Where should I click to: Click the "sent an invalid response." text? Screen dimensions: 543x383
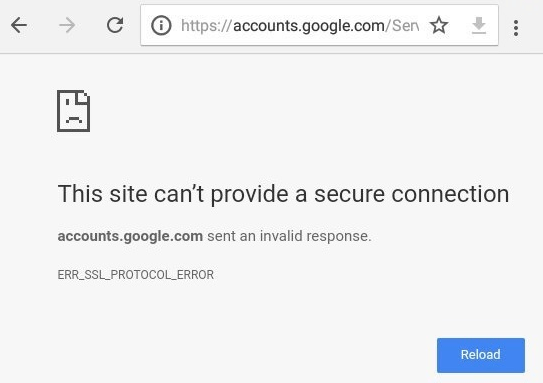289,236
